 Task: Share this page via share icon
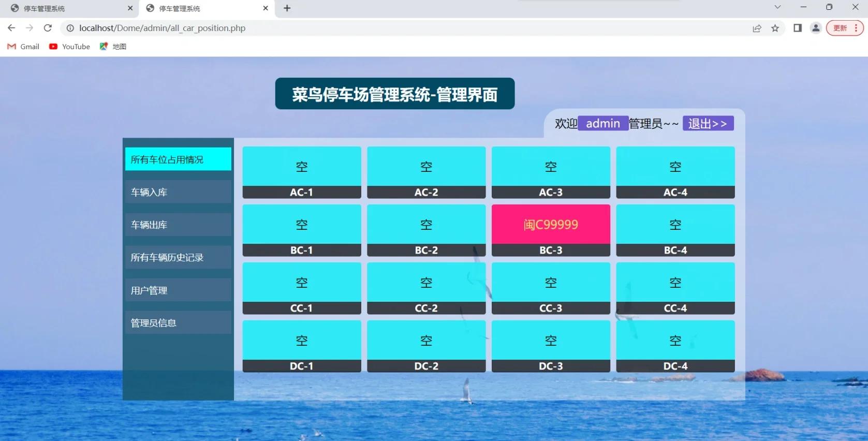coord(757,28)
